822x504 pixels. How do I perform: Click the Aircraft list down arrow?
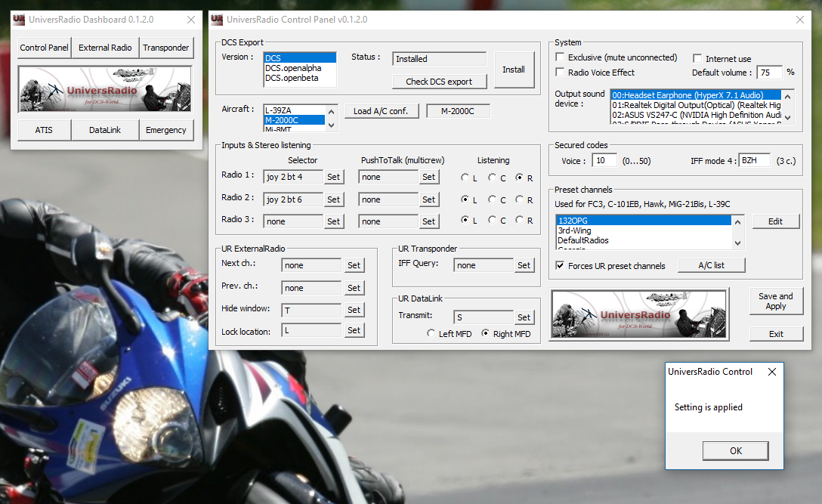[332, 125]
